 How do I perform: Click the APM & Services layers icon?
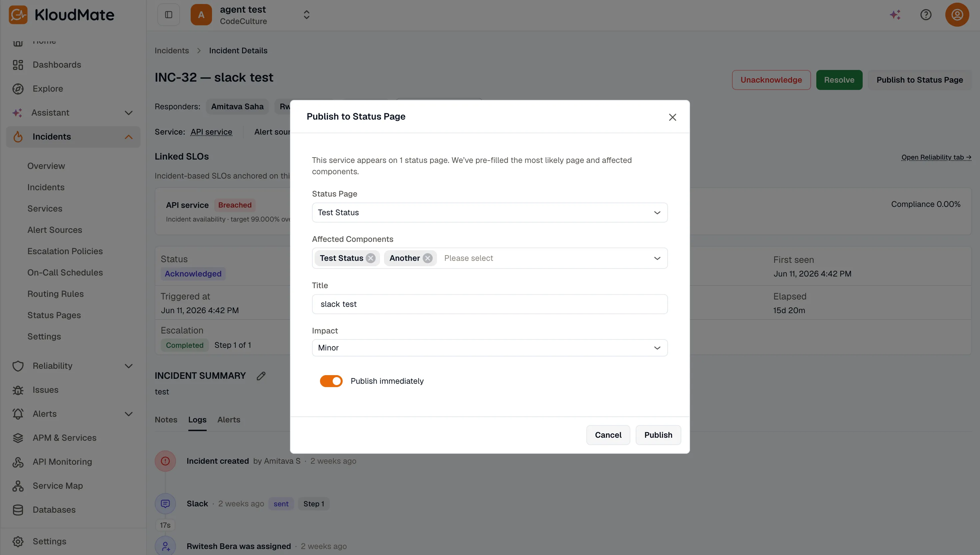[18, 438]
